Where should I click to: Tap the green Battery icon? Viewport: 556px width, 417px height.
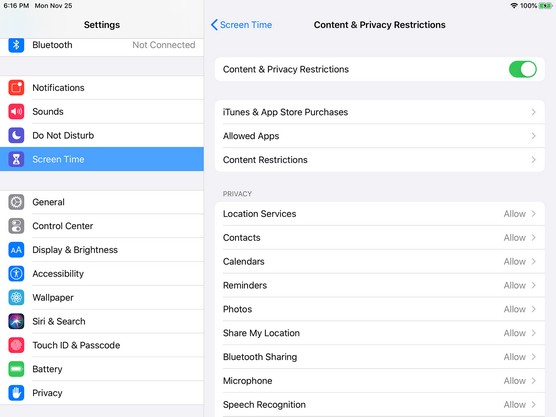16,369
